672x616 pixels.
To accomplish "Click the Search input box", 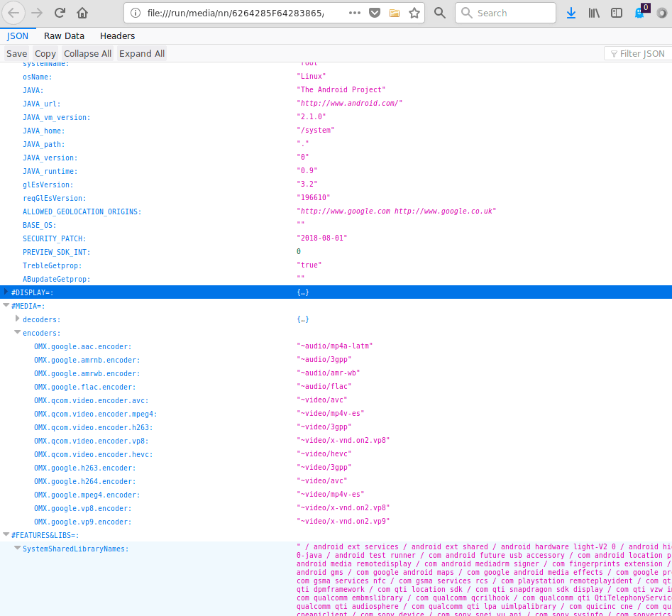I will [505, 13].
